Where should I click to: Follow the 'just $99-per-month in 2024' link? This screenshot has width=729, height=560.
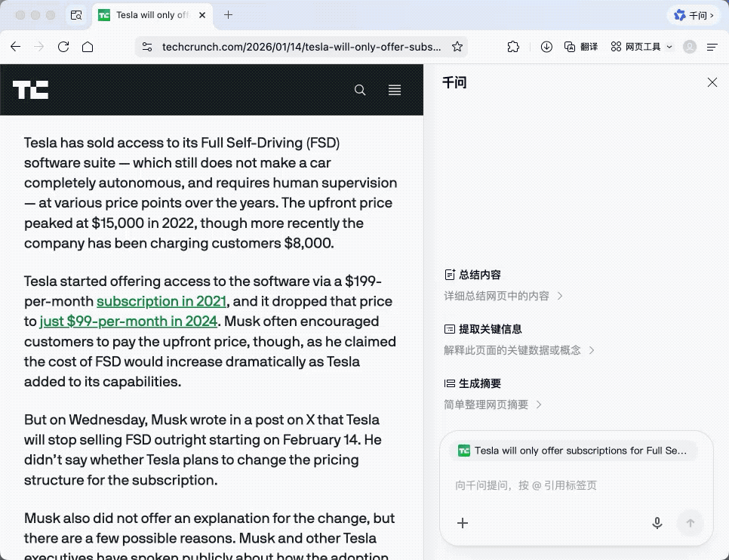click(128, 322)
